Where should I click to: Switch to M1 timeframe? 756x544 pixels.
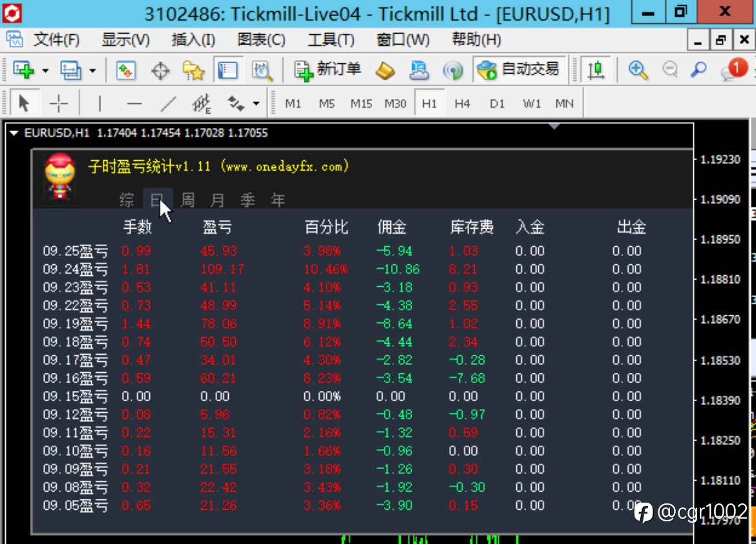click(293, 103)
